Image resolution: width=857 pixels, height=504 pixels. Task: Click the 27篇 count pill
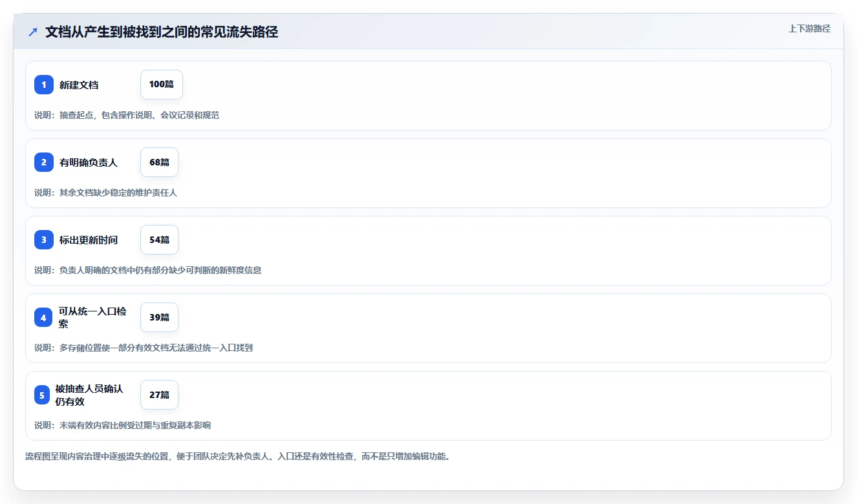tap(159, 395)
